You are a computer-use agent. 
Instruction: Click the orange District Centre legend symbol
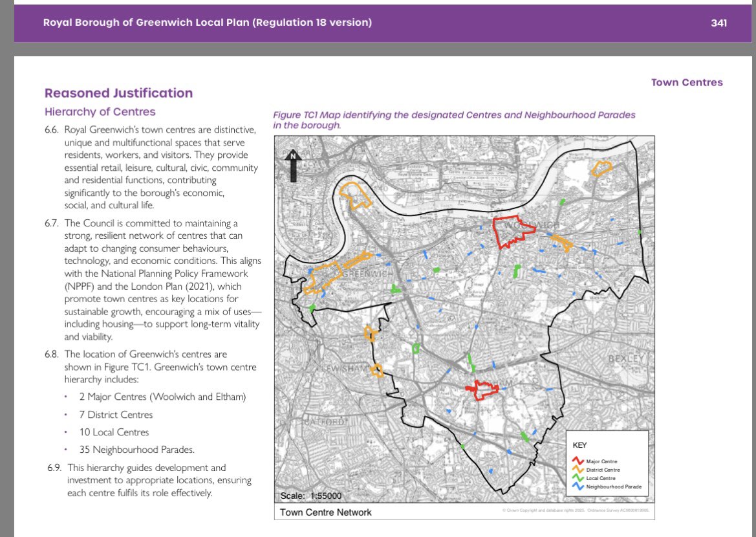pos(578,470)
